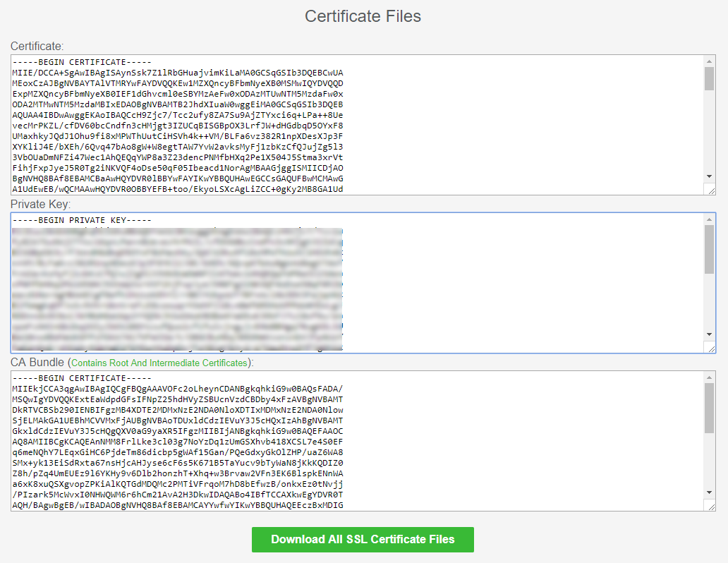Image resolution: width=728 pixels, height=563 pixels.
Task: Click the line starting 'vecMrPKZL/cfDV60bcCndfn3'
Action: 178,126
